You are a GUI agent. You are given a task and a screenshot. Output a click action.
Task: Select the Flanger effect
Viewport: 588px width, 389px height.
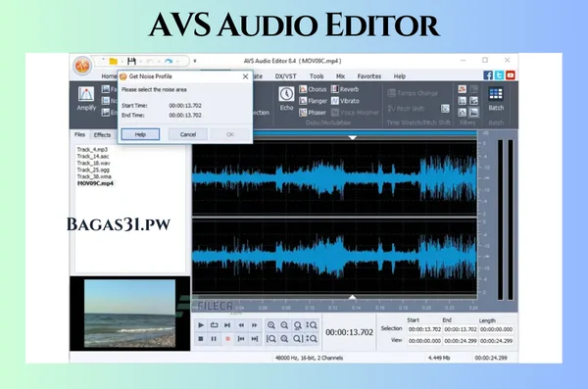[x=313, y=101]
